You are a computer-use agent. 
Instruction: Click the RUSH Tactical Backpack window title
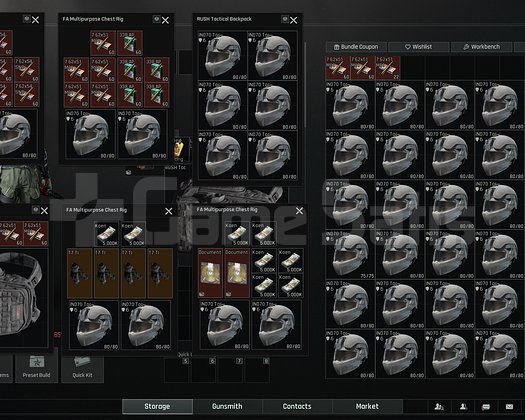point(224,19)
